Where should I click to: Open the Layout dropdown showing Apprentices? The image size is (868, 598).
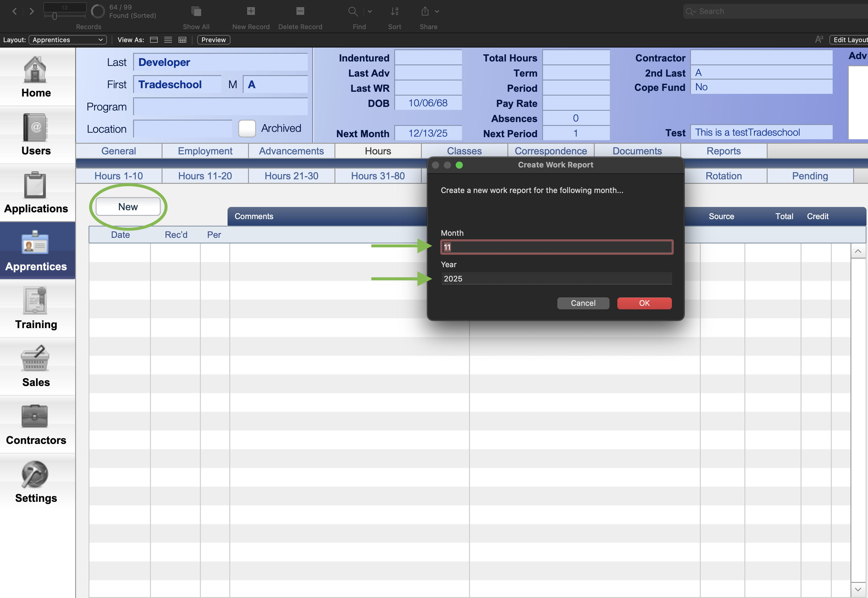67,40
